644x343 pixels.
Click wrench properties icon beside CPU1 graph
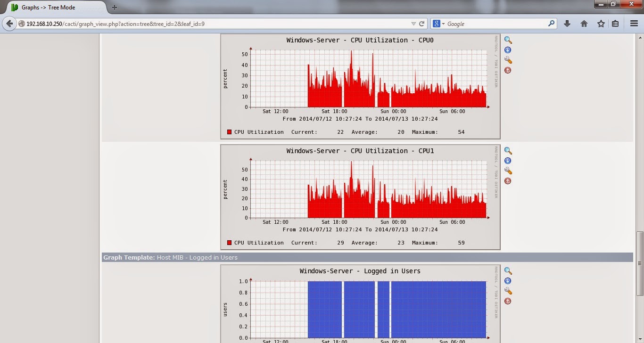point(508,171)
